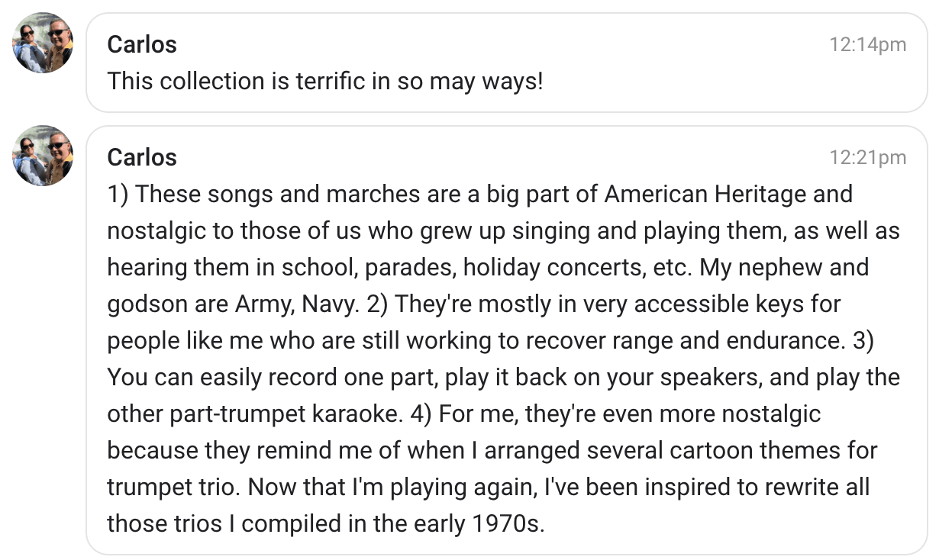
Task: Click the 12:14pm timestamp
Action: 867,45
